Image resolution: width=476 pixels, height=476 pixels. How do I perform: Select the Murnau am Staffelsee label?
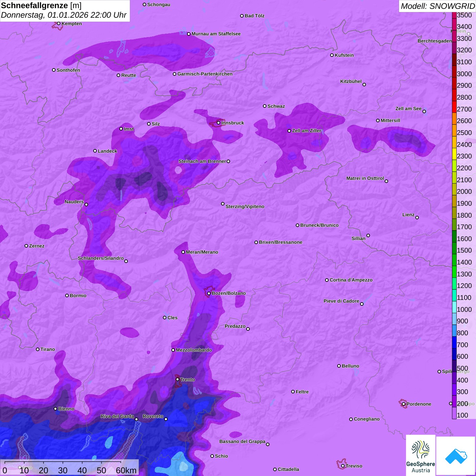[216, 34]
